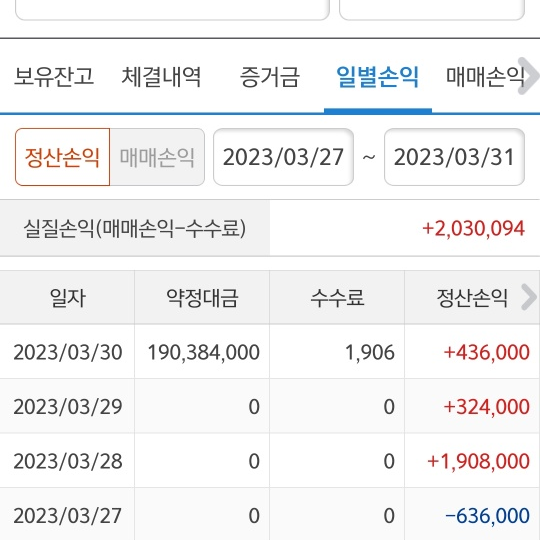The height and width of the screenshot is (540, 540).
Task: Click the table column scroll chevron
Action: coord(529,297)
